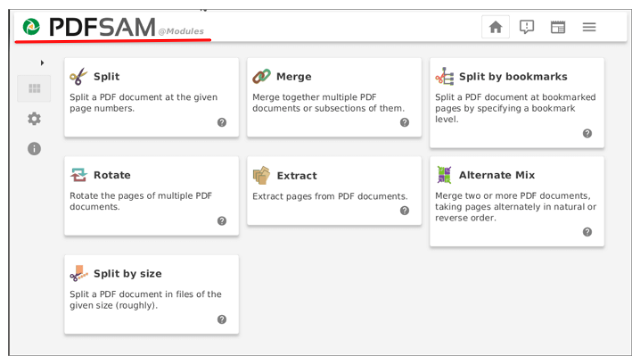This screenshot has width=637, height=361.
Task: Select the modules grid sidebar icon
Action: pos(34,89)
